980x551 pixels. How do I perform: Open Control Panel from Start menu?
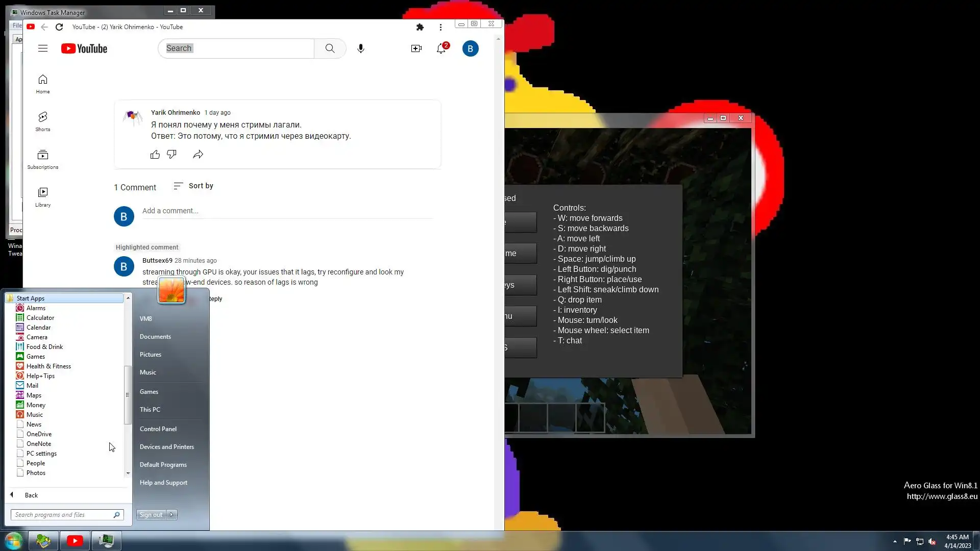tap(158, 429)
